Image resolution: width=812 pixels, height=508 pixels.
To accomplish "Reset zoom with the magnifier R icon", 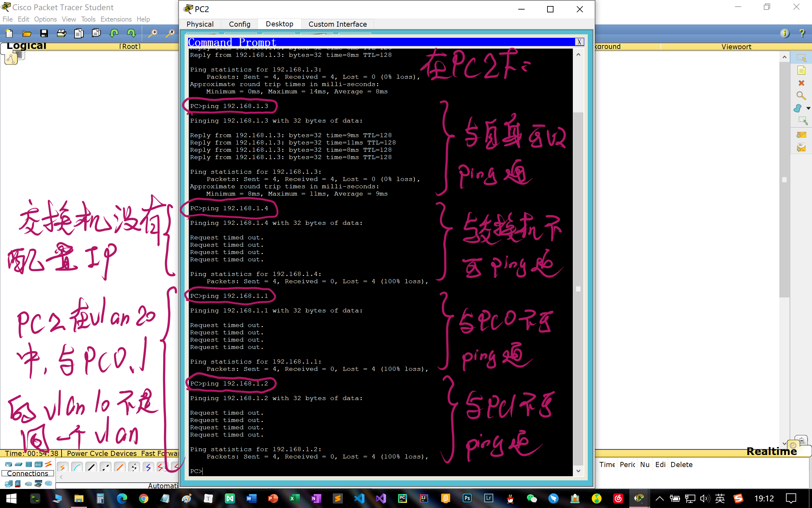I will pyautogui.click(x=170, y=33).
